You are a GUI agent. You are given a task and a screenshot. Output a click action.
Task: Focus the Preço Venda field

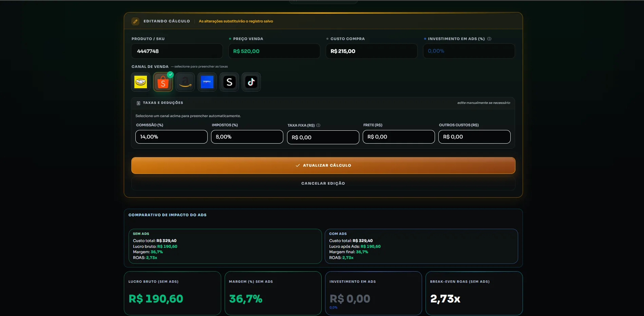[x=274, y=51]
